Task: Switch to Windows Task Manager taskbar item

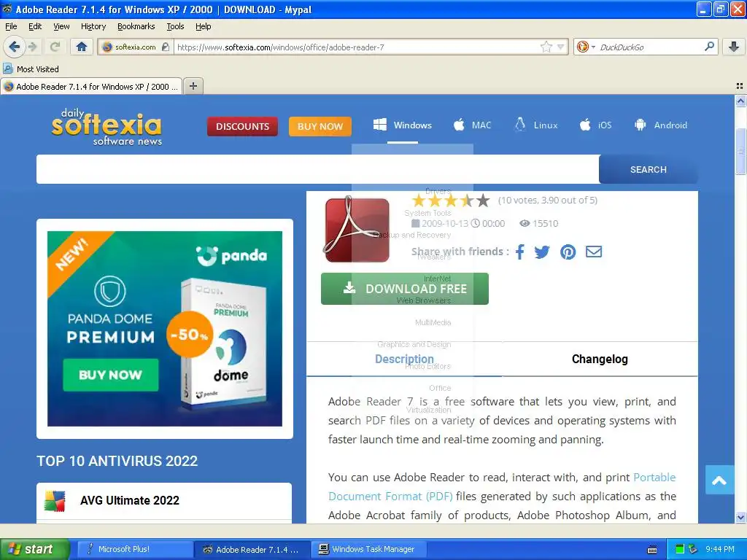Action: click(x=368, y=549)
